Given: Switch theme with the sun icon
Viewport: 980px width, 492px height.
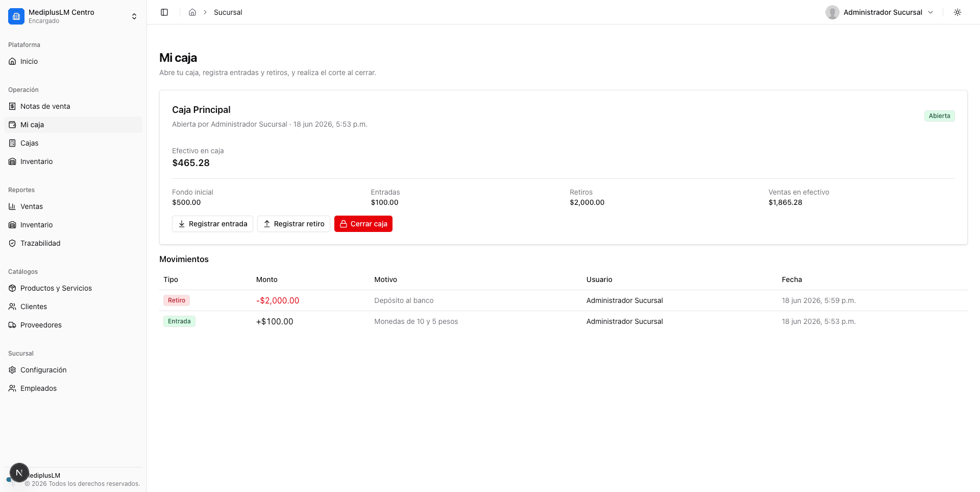Looking at the screenshot, I should [x=958, y=12].
